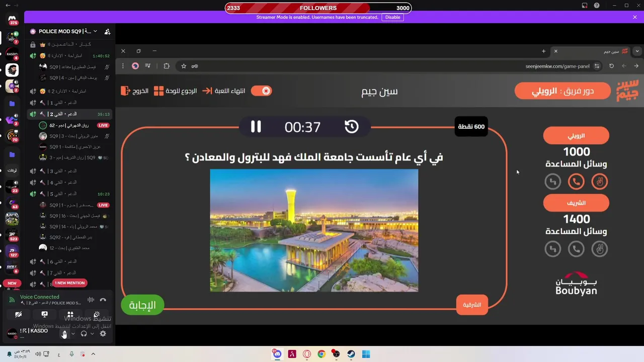Open Discord user settings gear

click(x=103, y=334)
